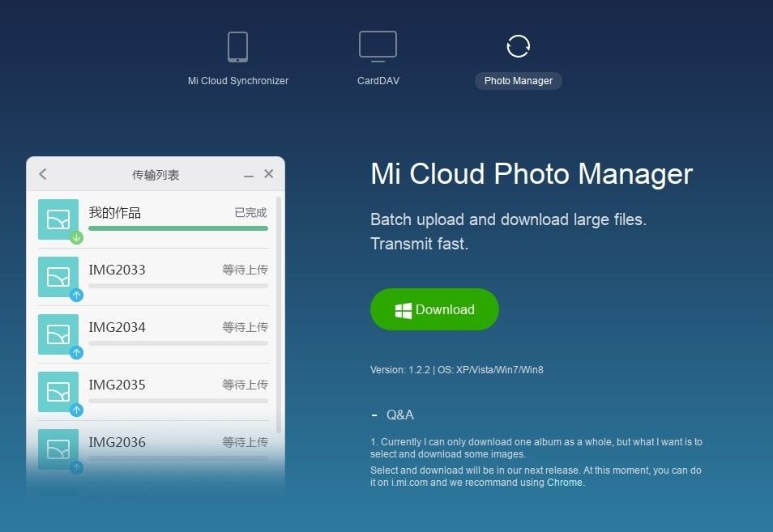Click the green download badge on 我的作品
The image size is (773, 532).
point(76,238)
